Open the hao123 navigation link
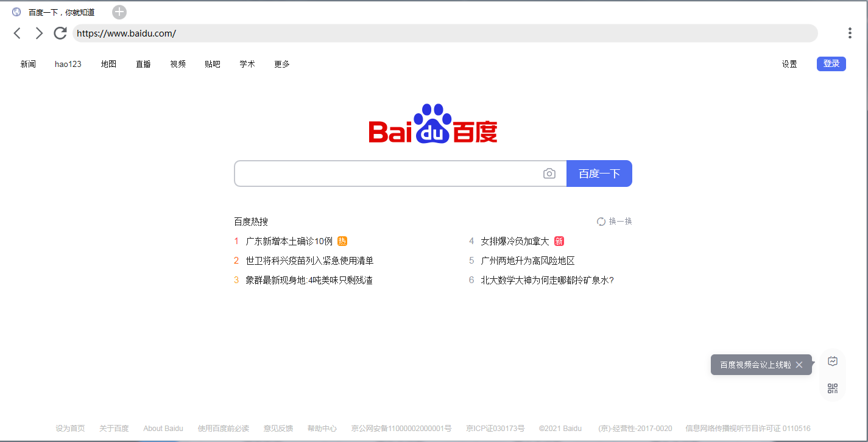The height and width of the screenshot is (442, 868). coord(68,64)
